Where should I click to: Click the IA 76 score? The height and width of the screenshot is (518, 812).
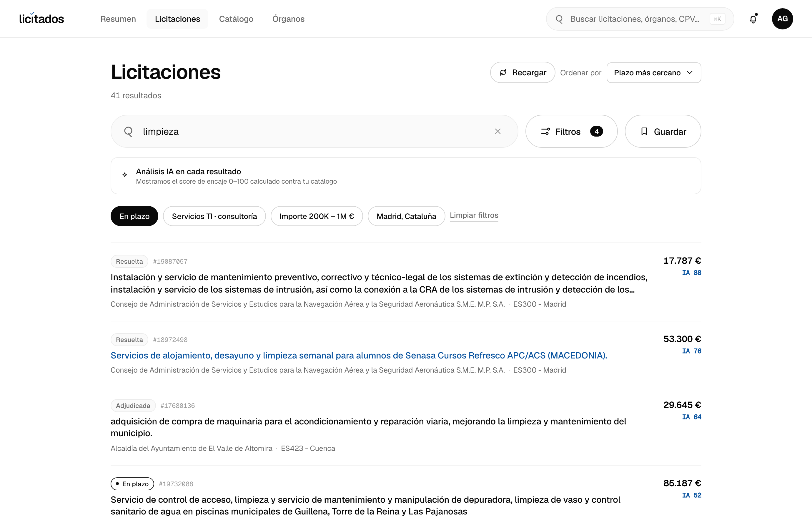click(691, 351)
